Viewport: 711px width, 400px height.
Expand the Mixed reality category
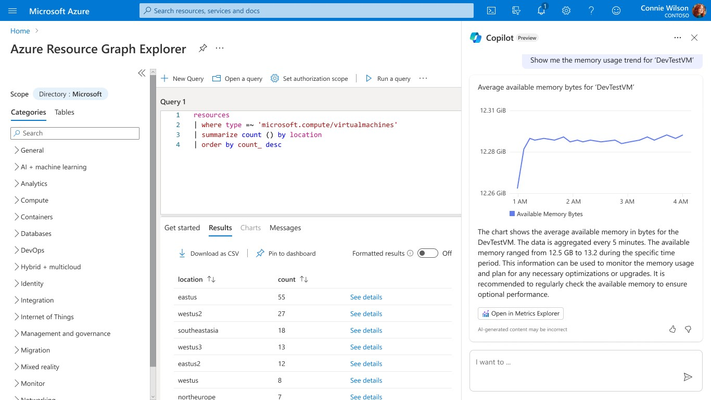pyautogui.click(x=16, y=366)
